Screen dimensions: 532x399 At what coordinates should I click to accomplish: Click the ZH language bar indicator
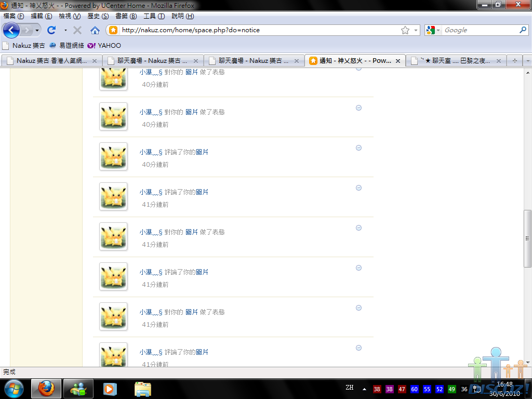350,388
